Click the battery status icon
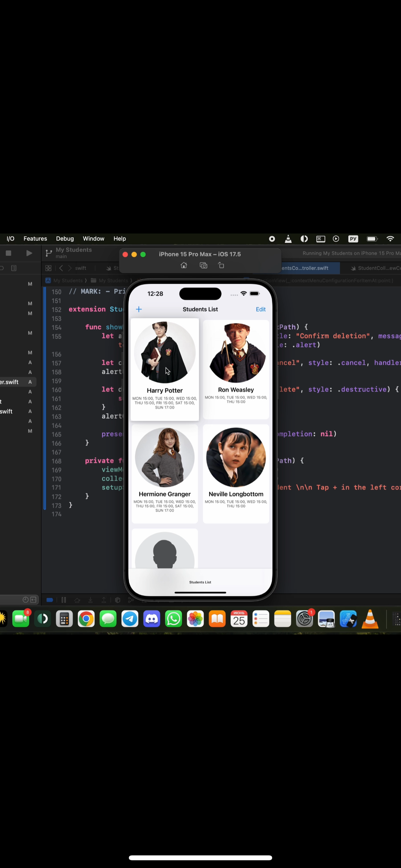 point(372,239)
